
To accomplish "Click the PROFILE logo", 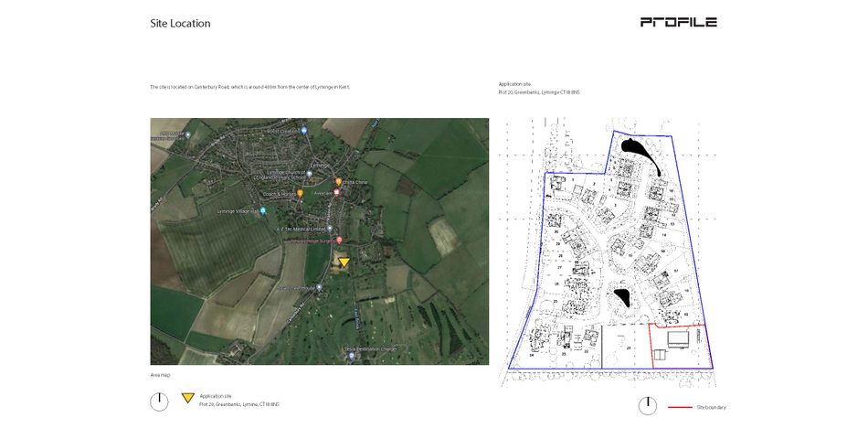I will click(679, 22).
